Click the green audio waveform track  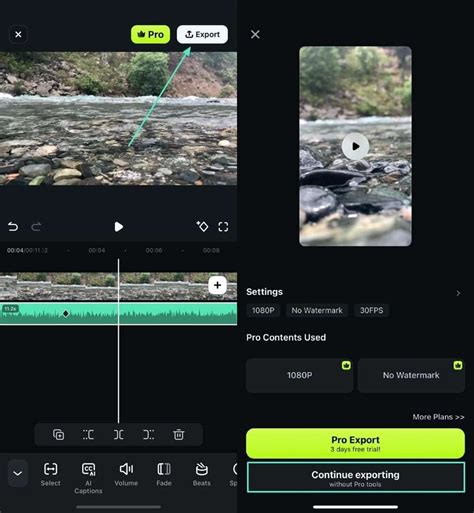118,313
